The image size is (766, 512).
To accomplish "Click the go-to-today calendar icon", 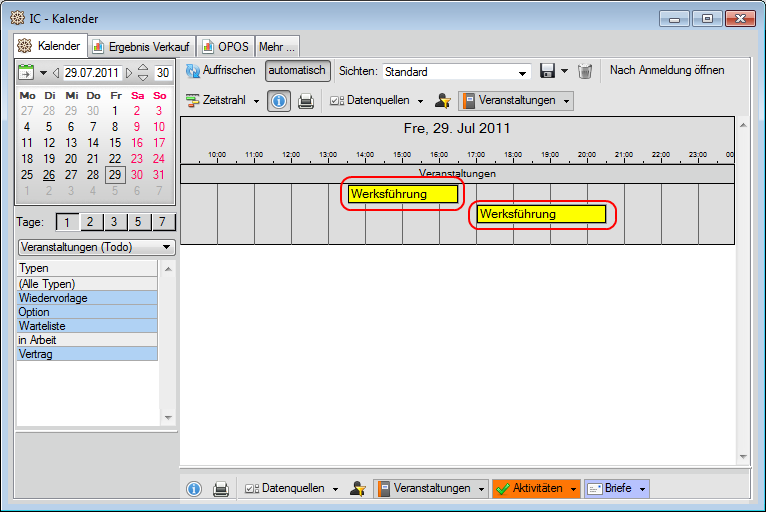I will 26,73.
